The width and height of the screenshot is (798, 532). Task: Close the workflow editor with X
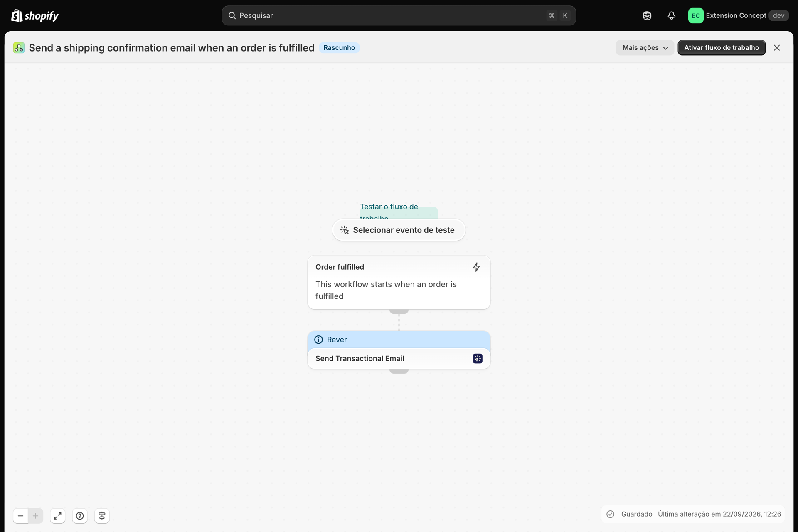point(777,48)
